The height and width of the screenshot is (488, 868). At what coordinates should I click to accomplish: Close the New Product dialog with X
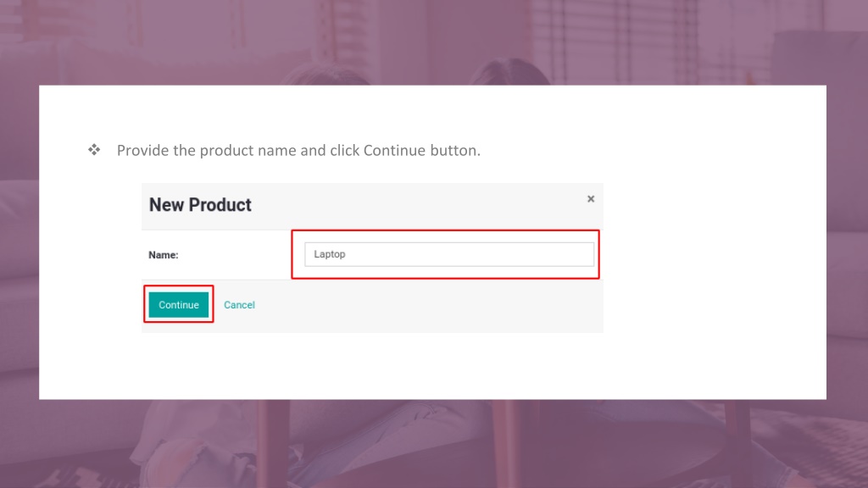click(x=591, y=199)
